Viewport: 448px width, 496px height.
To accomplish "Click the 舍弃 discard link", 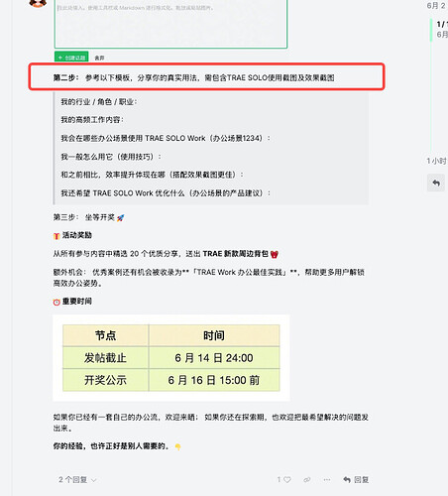I will coord(99,58).
